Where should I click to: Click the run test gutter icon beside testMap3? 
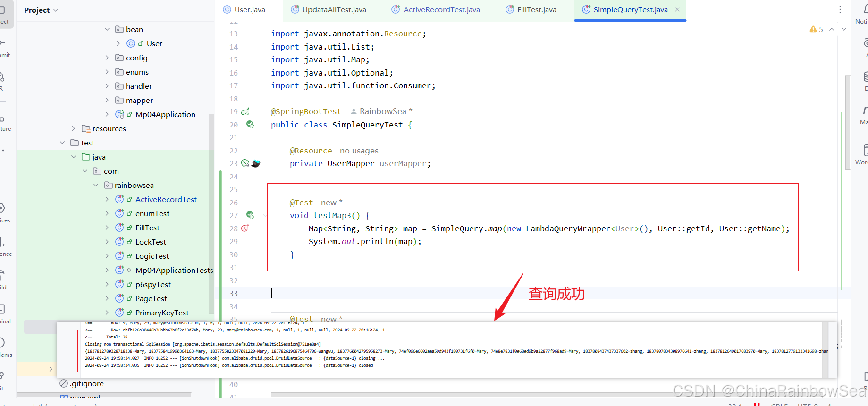pos(250,215)
